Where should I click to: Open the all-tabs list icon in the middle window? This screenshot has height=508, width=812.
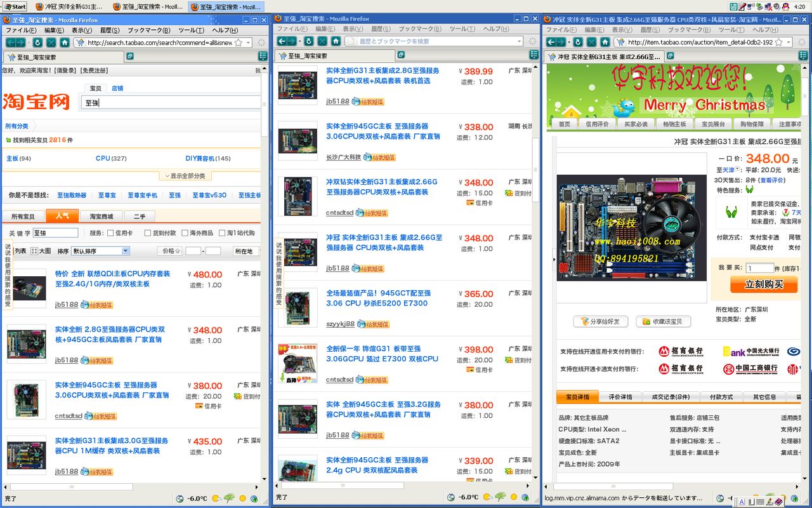click(x=534, y=55)
